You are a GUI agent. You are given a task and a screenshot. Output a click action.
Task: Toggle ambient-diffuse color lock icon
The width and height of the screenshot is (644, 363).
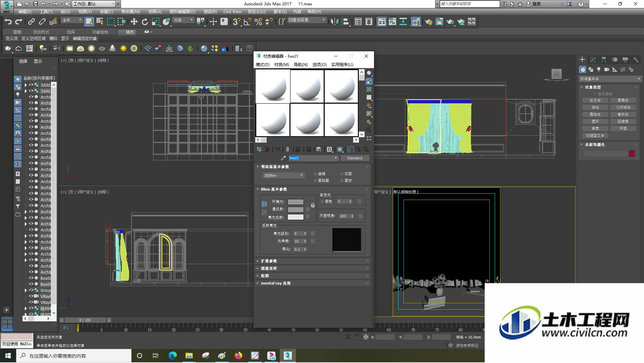(x=313, y=205)
